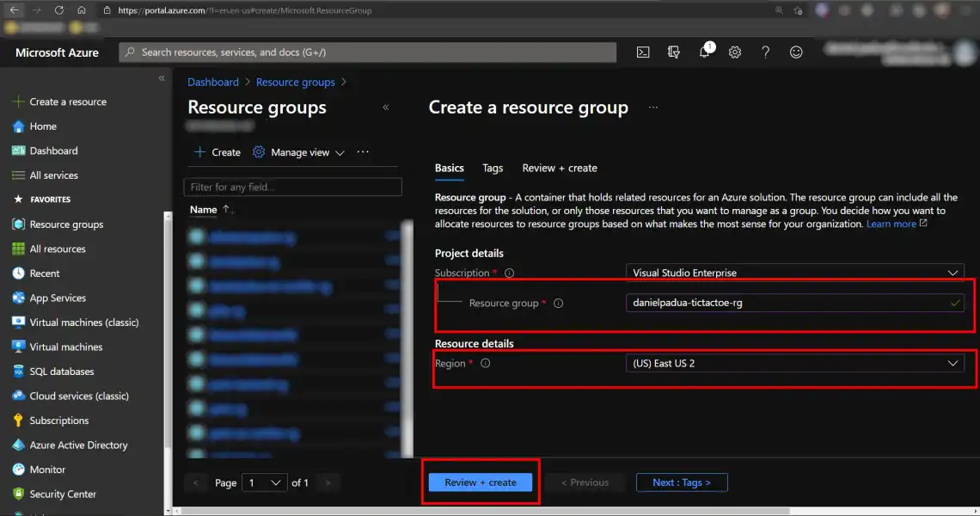Open the Cloud Shell from the top bar
The height and width of the screenshot is (516, 980).
(643, 52)
